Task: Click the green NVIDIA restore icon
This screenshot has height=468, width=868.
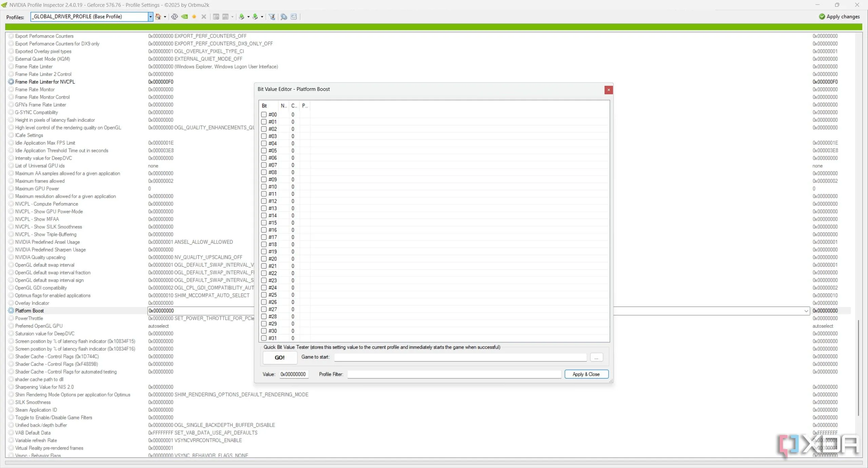Action: [x=184, y=17]
